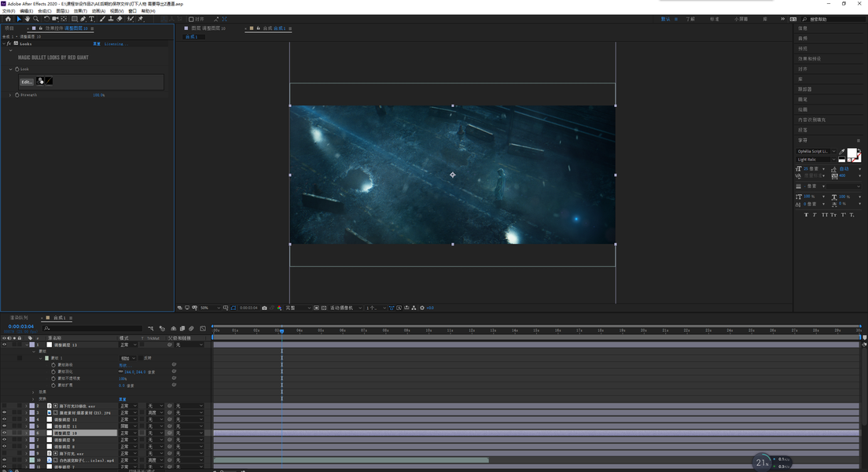
Task: Click the timeline layer search field
Action: click(91, 329)
